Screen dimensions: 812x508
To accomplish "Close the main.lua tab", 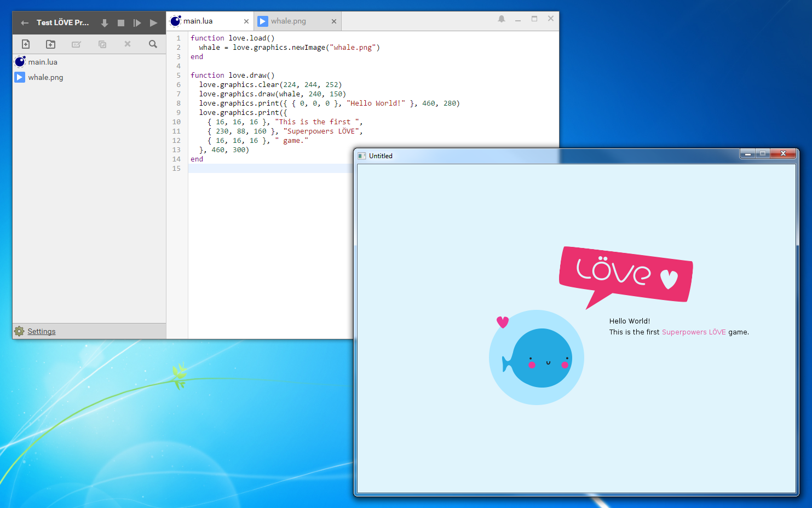I will pos(246,21).
